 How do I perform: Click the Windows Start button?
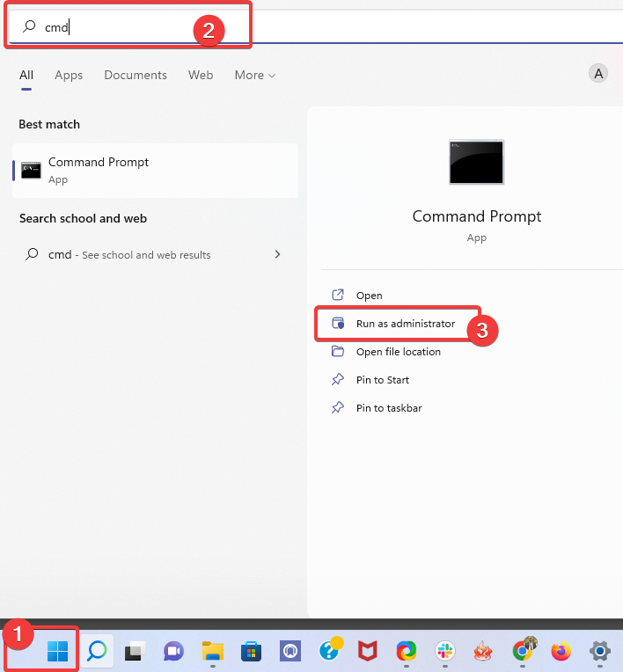pos(57,651)
